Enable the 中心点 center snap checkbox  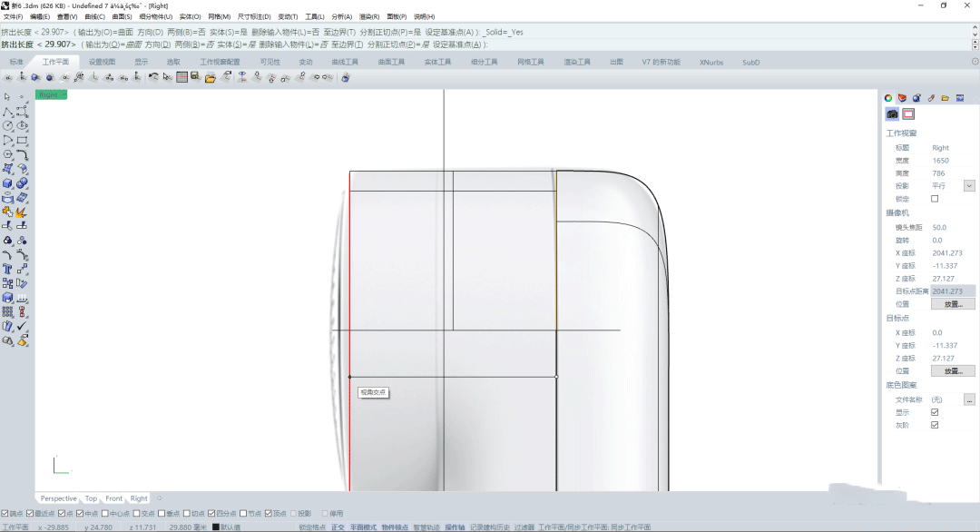click(103, 513)
